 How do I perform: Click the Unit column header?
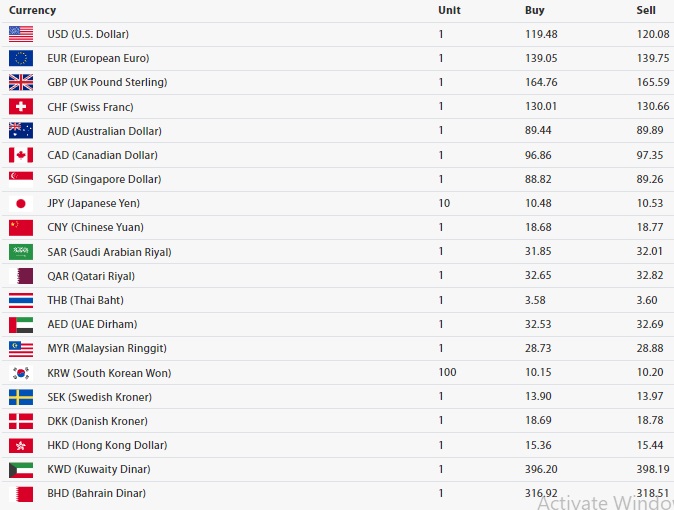coord(449,10)
